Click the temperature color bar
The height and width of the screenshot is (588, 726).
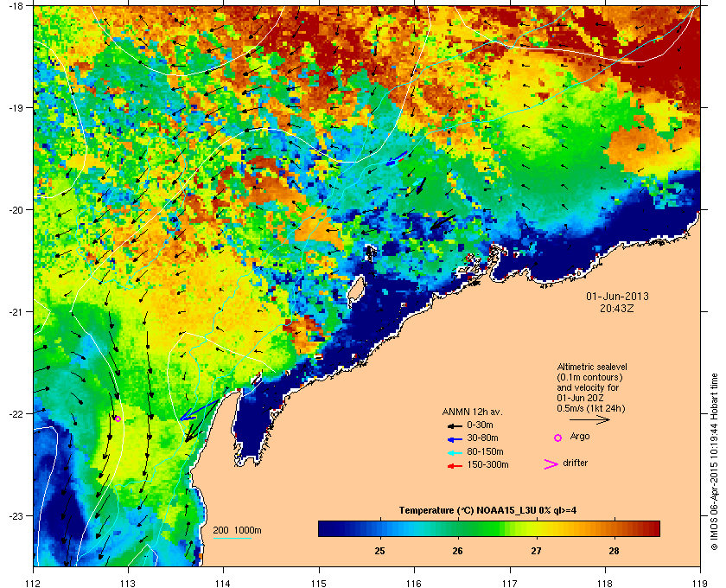click(x=489, y=528)
